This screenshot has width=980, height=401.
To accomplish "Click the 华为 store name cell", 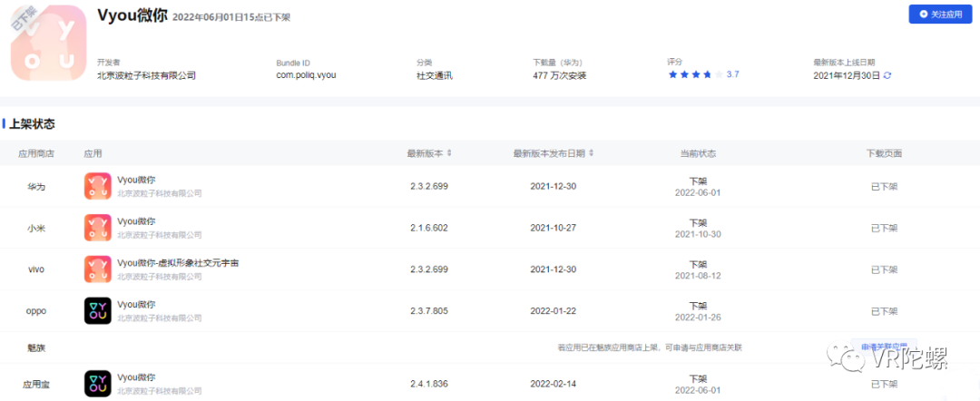I will (x=36, y=186).
